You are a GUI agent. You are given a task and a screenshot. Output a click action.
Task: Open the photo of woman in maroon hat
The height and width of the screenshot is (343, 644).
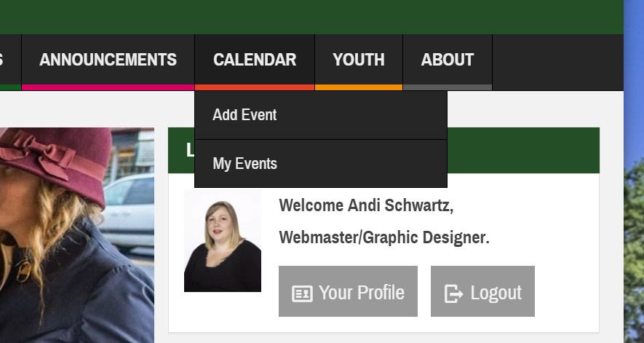(76, 233)
